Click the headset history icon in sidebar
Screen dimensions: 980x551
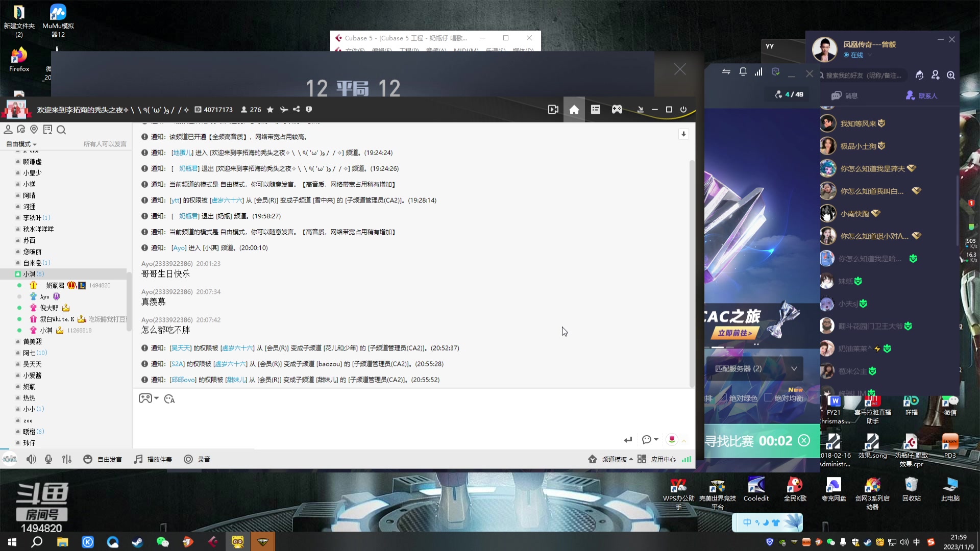21,130
